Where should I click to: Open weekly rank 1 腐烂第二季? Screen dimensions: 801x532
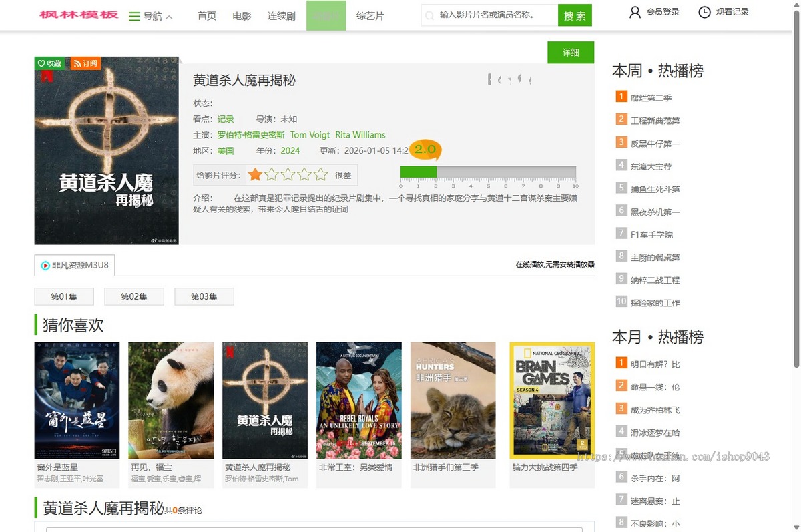click(651, 98)
